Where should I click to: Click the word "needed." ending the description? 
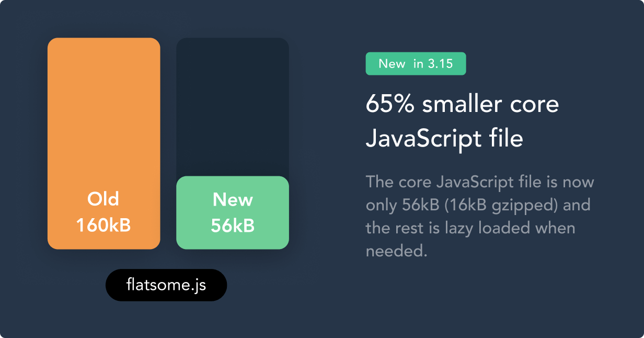[397, 251]
